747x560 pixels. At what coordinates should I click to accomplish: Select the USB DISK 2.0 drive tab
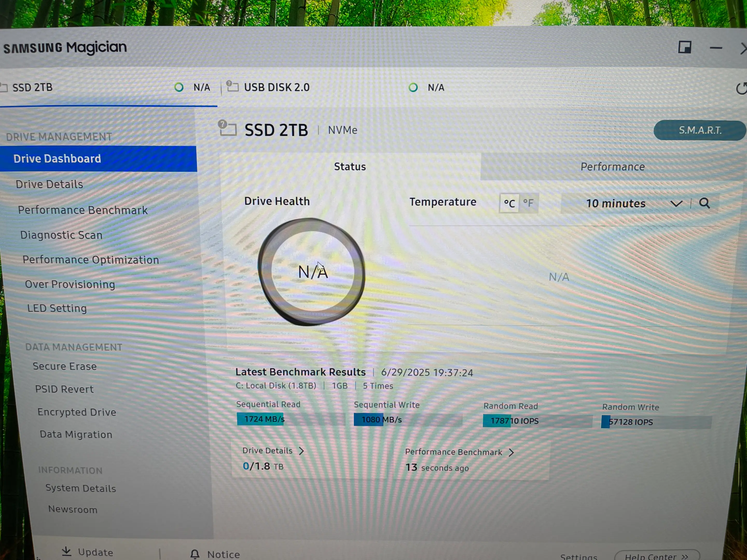338,87
